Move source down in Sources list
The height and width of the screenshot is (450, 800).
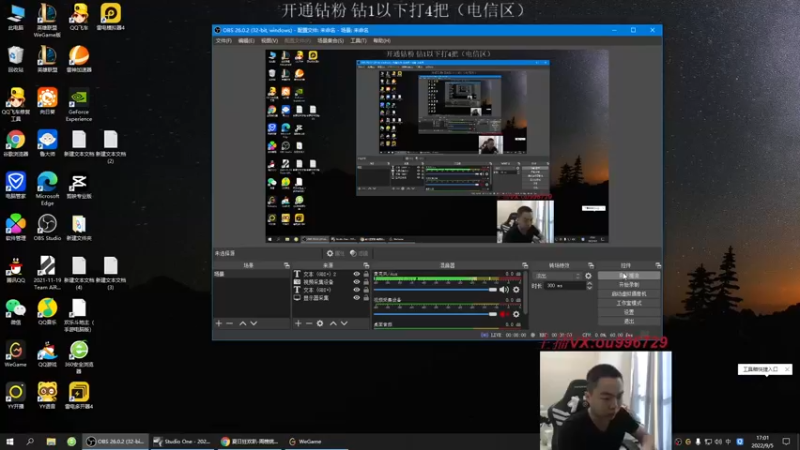(344, 323)
